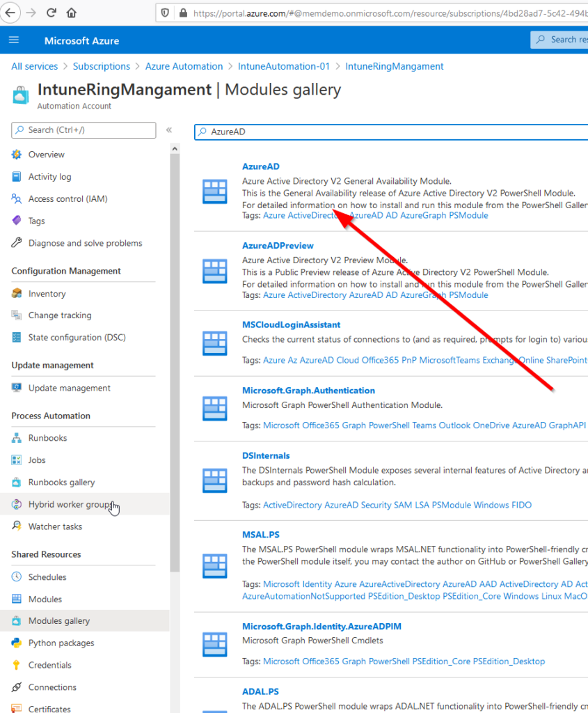Click the browser forward arrow

click(x=31, y=13)
